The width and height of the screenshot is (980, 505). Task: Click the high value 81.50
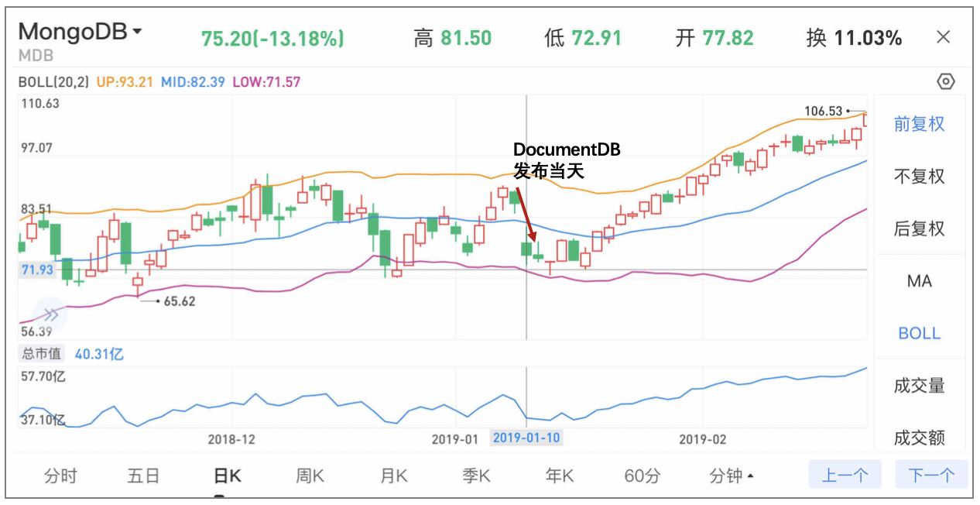tap(466, 38)
